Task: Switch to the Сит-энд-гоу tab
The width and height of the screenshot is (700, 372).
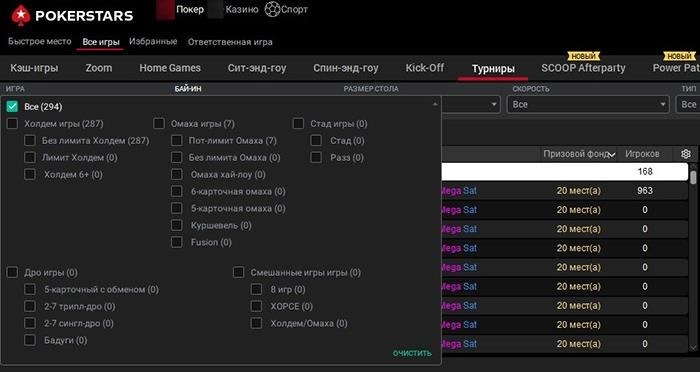Action: [257, 68]
